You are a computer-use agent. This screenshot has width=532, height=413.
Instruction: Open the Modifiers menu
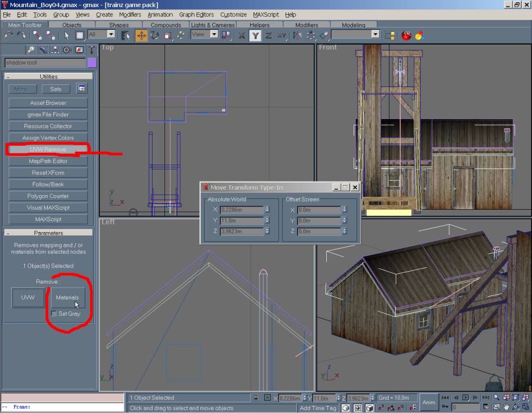coord(130,15)
